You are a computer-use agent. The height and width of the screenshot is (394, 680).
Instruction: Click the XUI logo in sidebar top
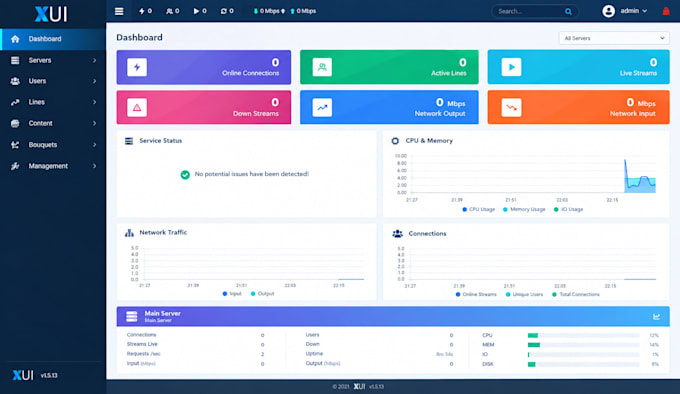(x=51, y=14)
